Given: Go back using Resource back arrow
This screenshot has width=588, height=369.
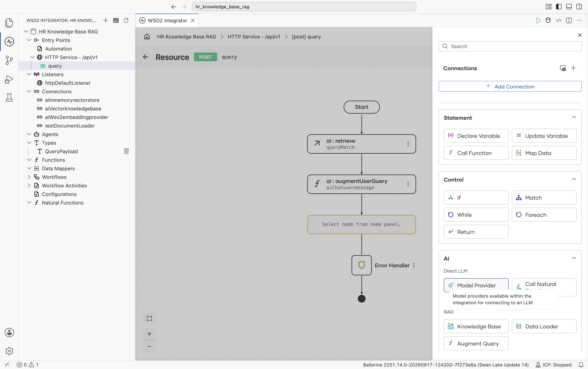Looking at the screenshot, I should [145, 57].
